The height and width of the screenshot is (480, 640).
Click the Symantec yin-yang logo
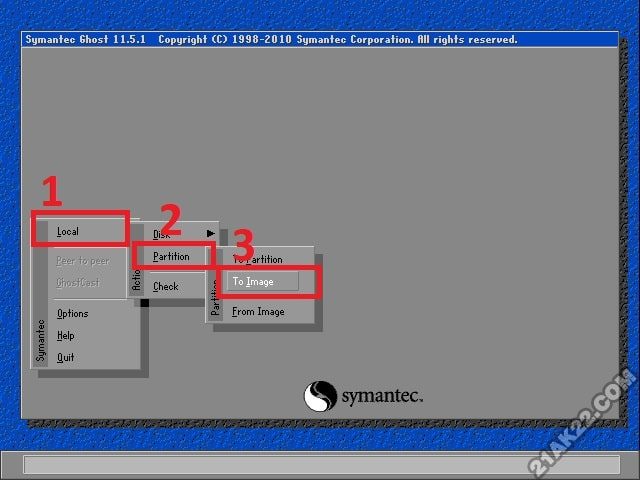point(320,396)
